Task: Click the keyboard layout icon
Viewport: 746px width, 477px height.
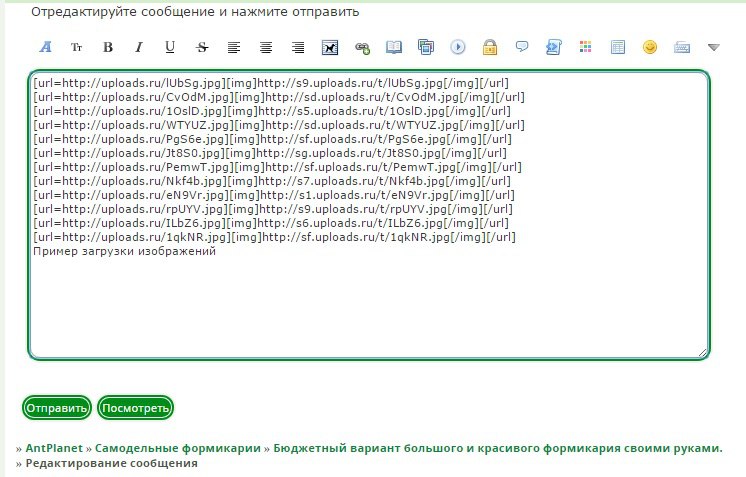Action: [x=682, y=47]
